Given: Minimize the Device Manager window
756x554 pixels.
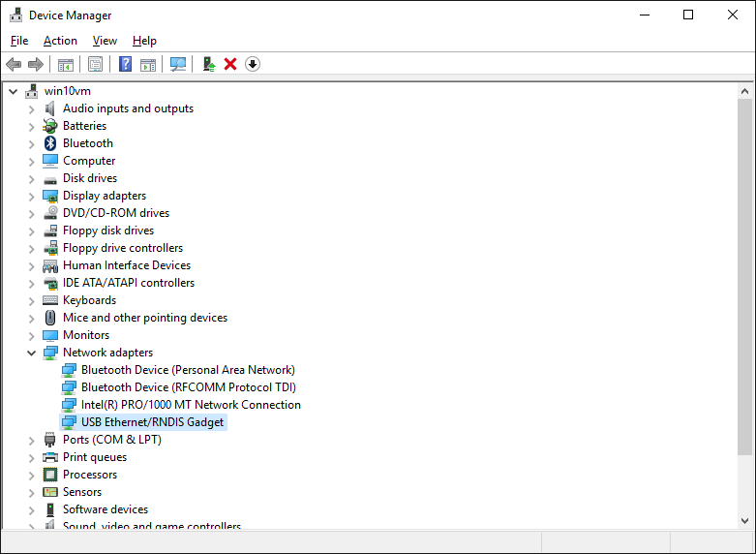Looking at the screenshot, I should click(x=644, y=15).
